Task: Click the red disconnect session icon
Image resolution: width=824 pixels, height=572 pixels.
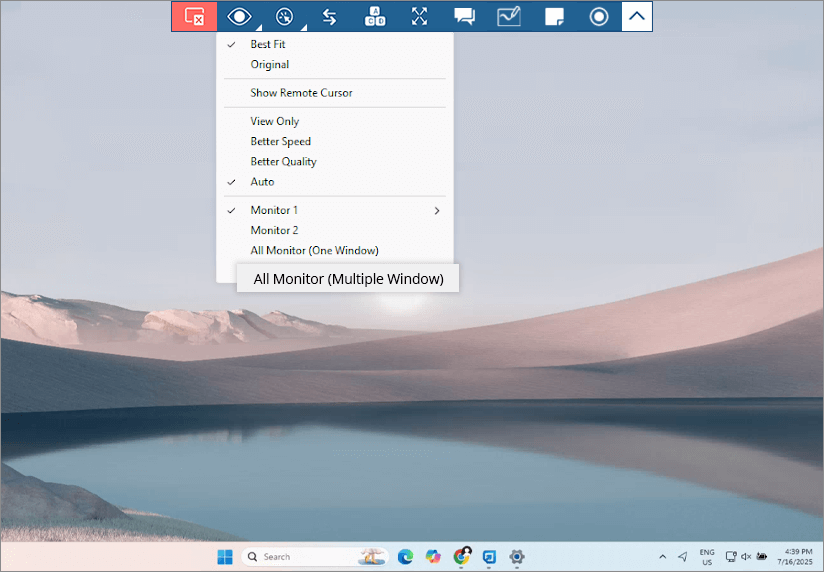Action: pos(194,16)
